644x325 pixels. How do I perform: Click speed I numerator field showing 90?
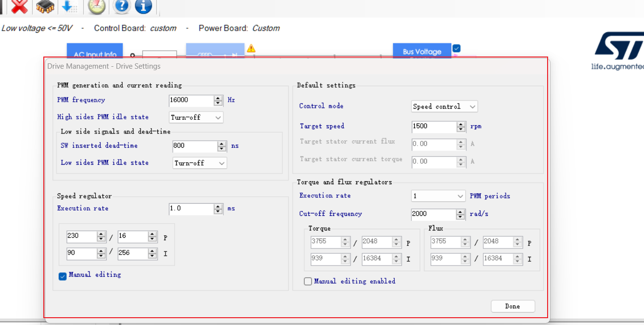[82, 253]
